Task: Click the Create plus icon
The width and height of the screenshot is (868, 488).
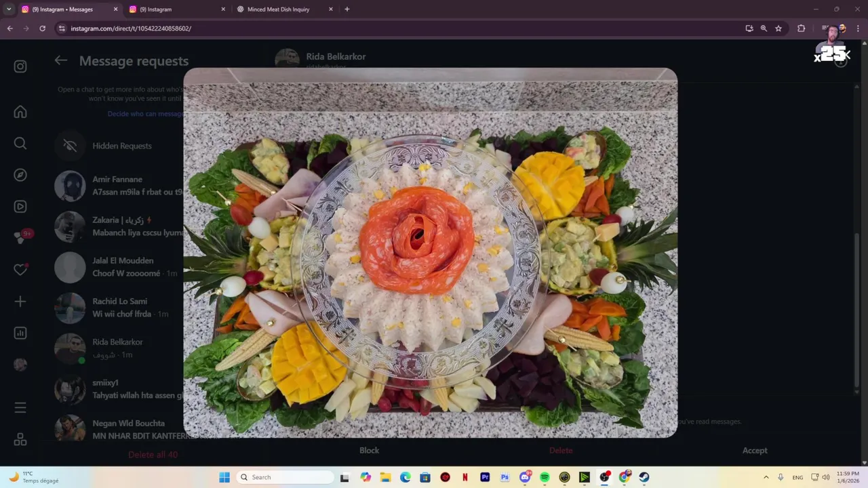Action: pos(20,302)
